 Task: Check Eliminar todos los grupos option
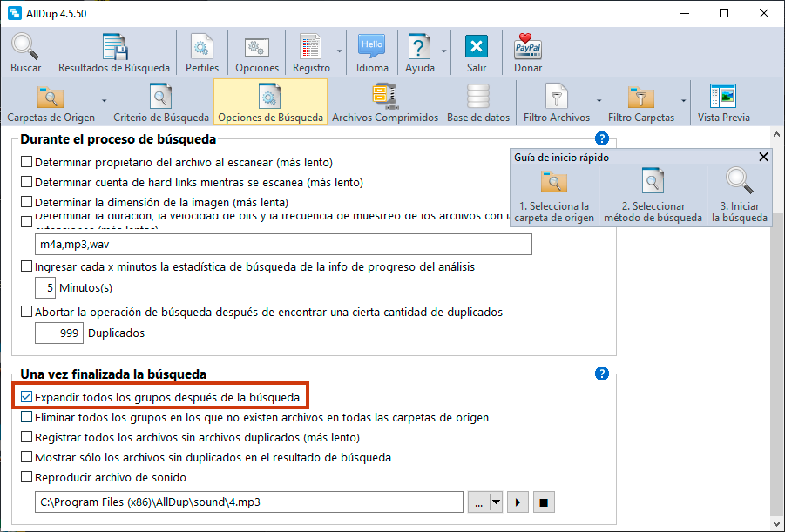tap(26, 417)
